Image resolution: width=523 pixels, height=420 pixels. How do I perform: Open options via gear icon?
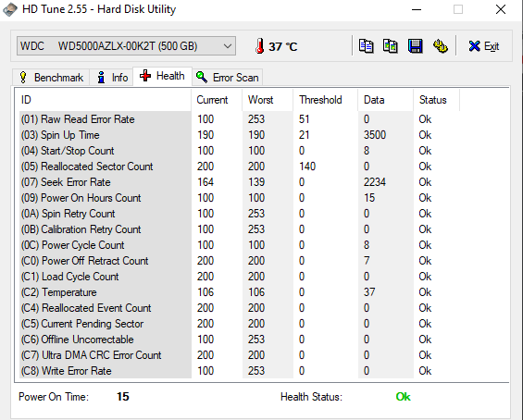441,46
